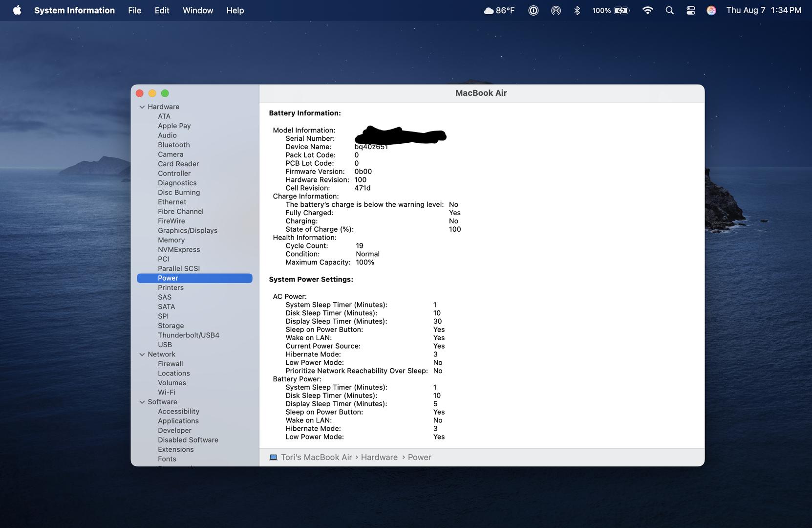Screen dimensions: 812x528
Task: Collapse the Software section
Action: point(142,402)
